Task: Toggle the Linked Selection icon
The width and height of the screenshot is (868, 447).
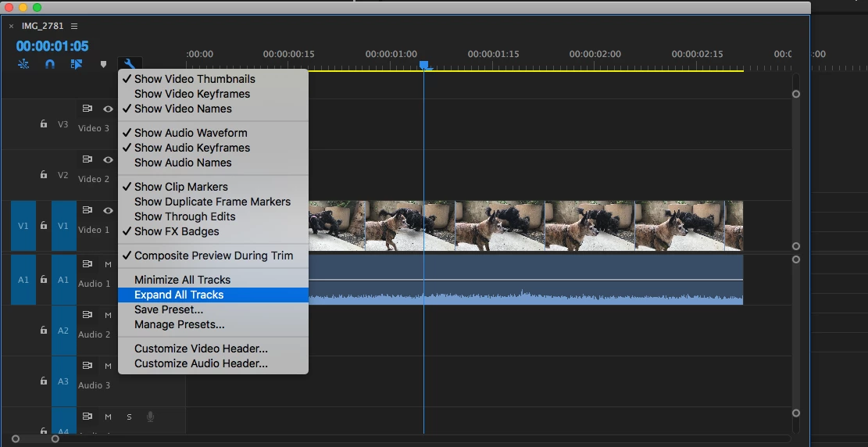Action: [x=77, y=64]
